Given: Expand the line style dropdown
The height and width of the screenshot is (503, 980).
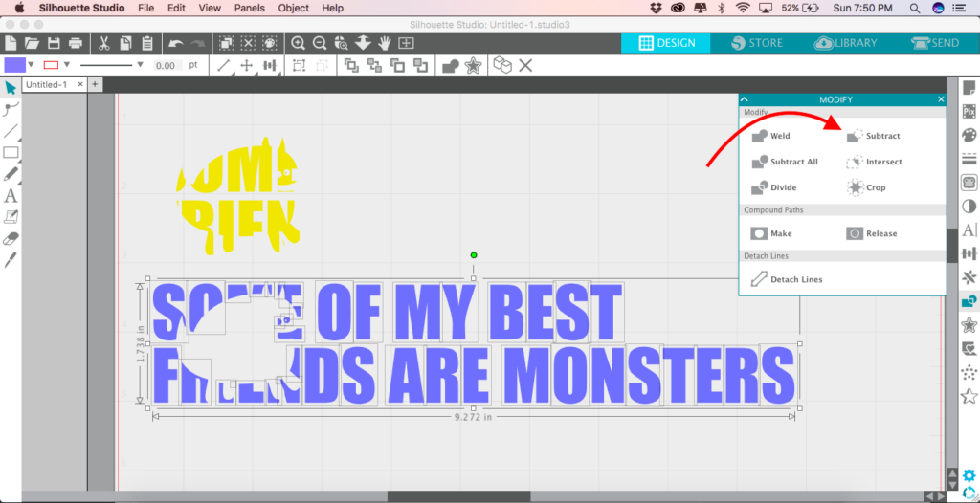Looking at the screenshot, I should point(141,65).
